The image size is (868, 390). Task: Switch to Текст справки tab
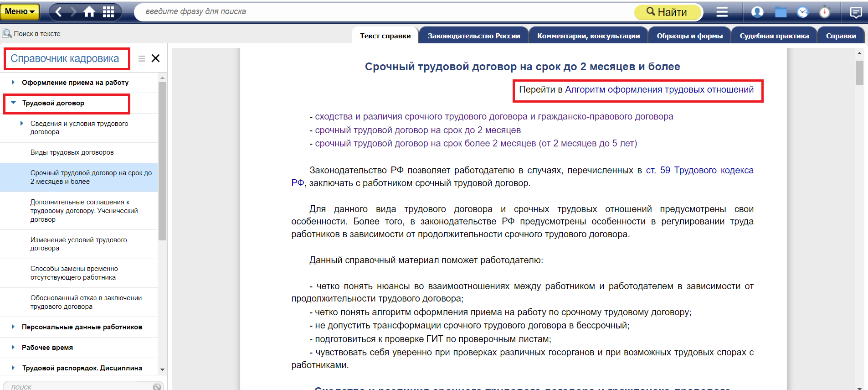[x=385, y=36]
